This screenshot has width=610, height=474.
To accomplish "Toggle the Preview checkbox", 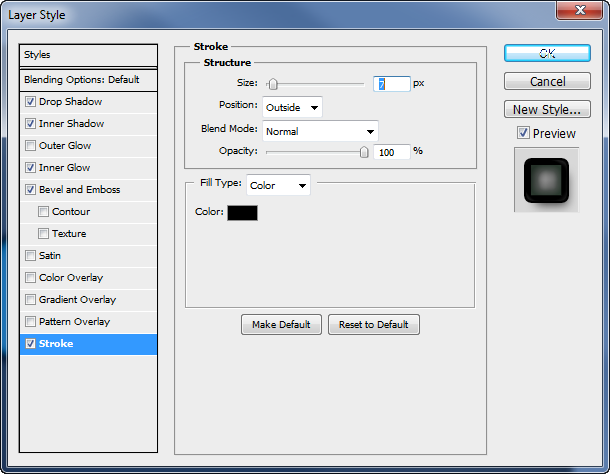I will click(523, 133).
